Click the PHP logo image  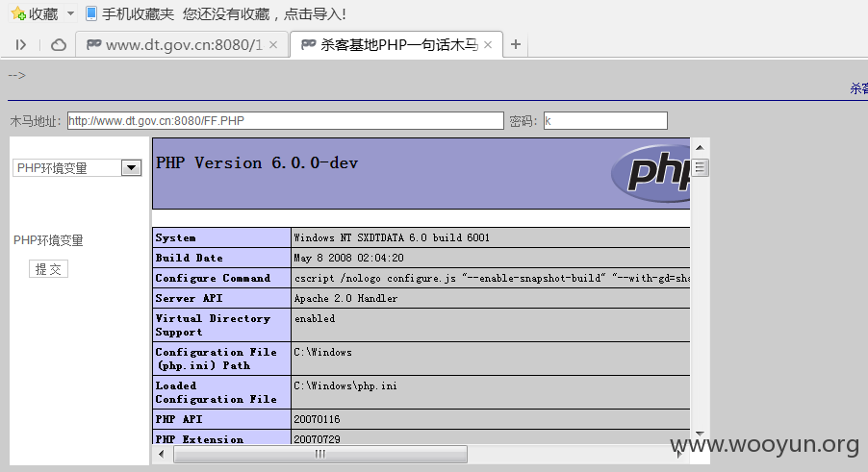coord(651,172)
